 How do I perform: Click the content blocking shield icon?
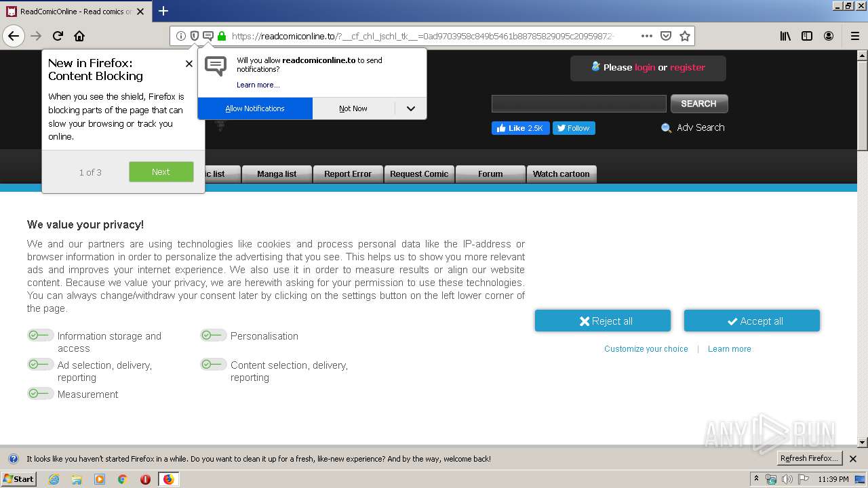[195, 36]
